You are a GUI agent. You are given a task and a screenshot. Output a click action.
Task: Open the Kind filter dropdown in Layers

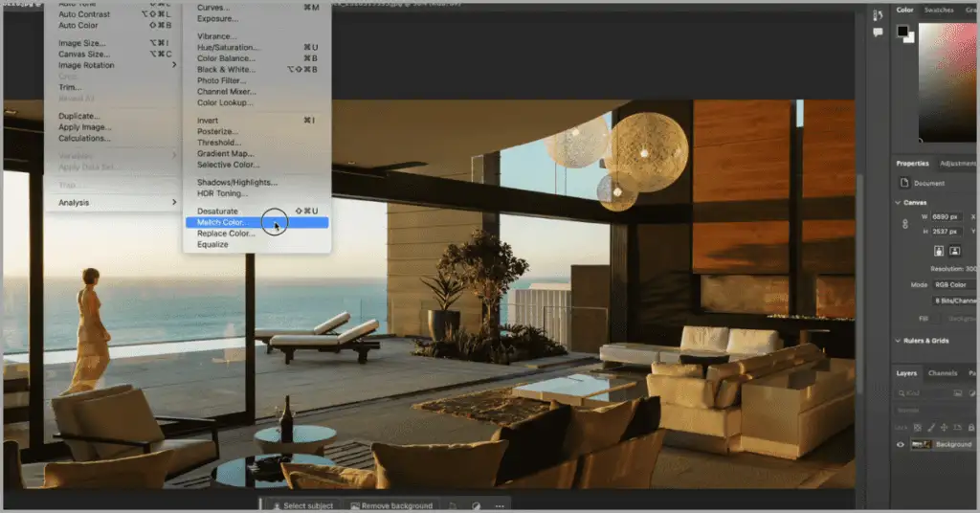click(x=924, y=393)
